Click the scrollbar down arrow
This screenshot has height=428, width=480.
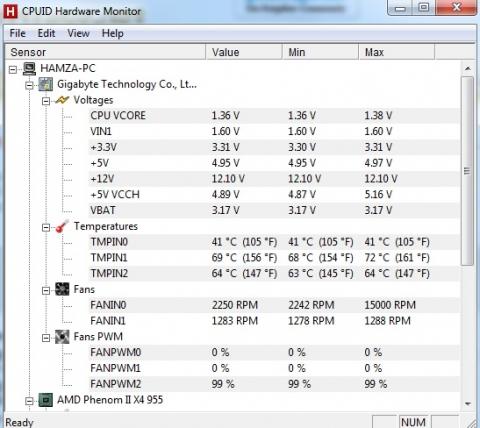468,404
